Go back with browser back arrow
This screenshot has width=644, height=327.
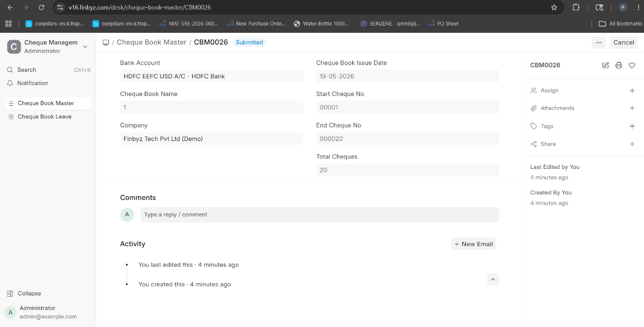pyautogui.click(x=10, y=7)
